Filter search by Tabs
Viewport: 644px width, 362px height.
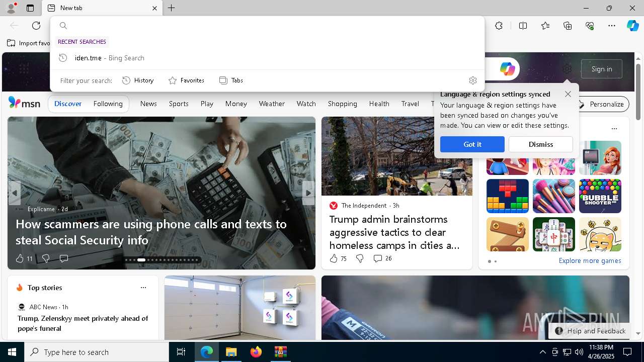[231, 80]
